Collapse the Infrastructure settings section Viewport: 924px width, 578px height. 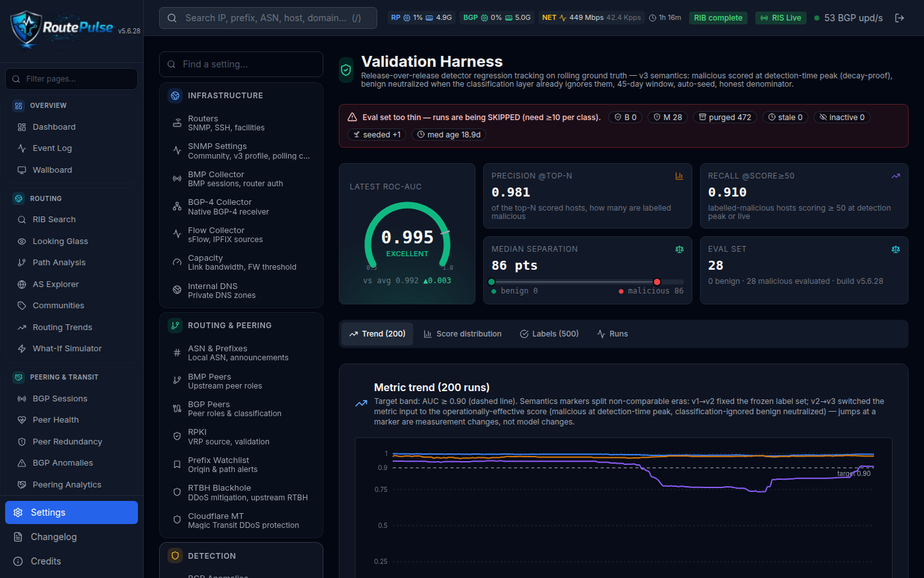(x=241, y=96)
